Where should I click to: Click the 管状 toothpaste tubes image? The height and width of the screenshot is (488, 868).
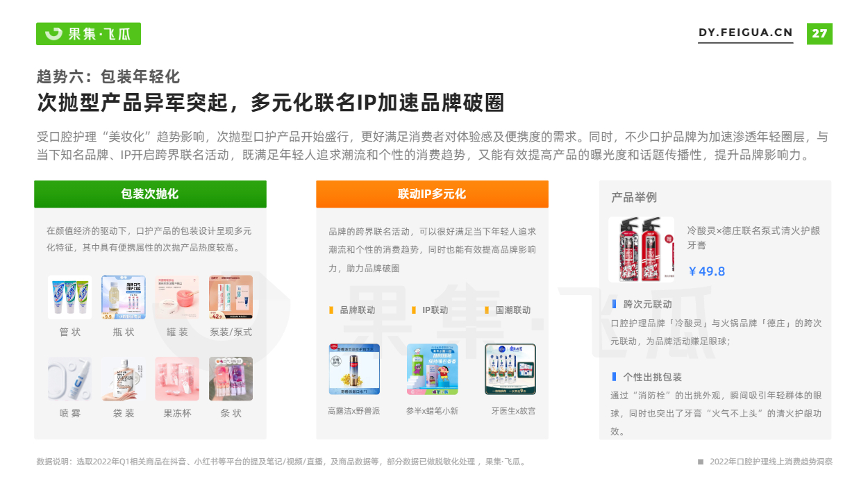[69, 297]
